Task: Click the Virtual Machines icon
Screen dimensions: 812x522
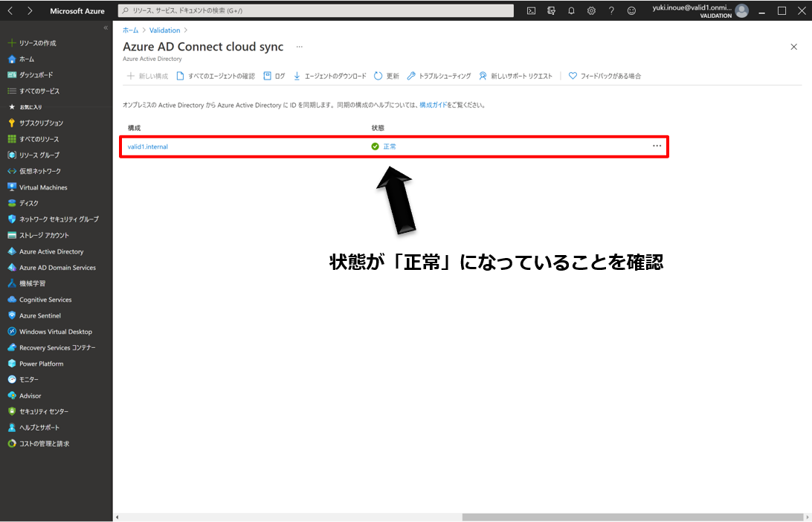Action: tap(12, 187)
